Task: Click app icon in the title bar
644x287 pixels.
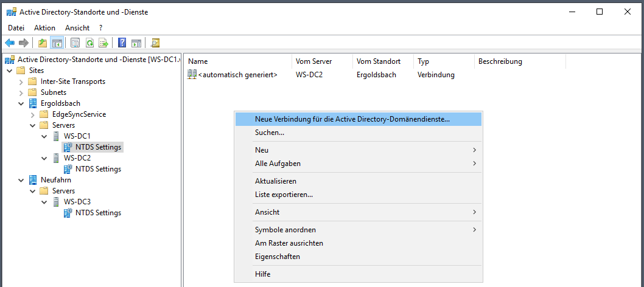Action: [x=11, y=12]
